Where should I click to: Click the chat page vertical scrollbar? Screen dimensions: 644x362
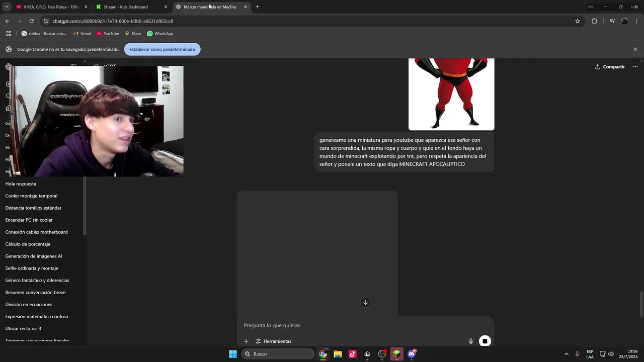pyautogui.click(x=641, y=304)
